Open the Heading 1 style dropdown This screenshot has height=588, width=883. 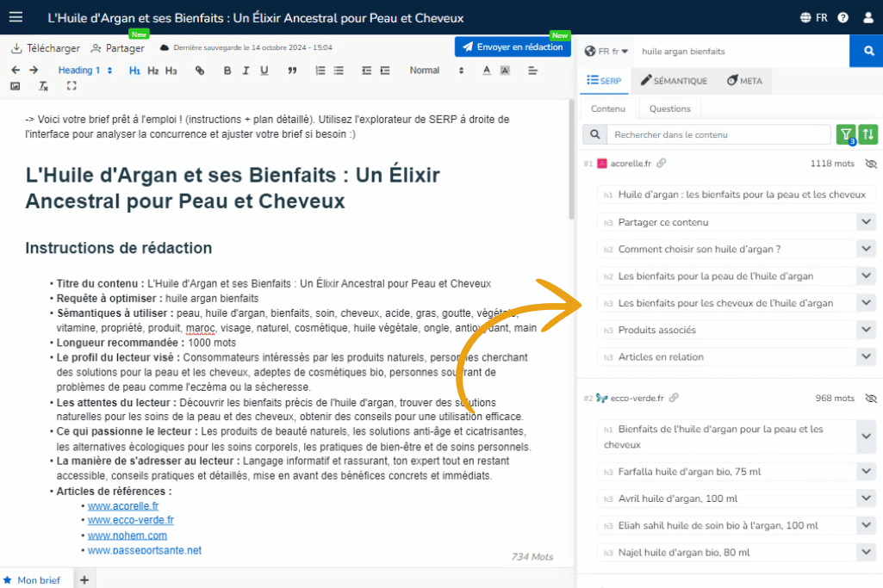tap(85, 71)
